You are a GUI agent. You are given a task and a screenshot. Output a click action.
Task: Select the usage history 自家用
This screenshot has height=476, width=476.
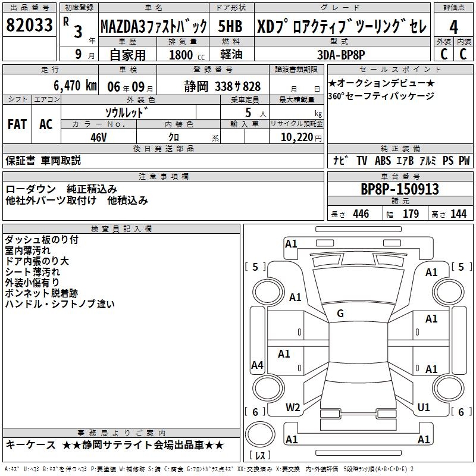[127, 55]
